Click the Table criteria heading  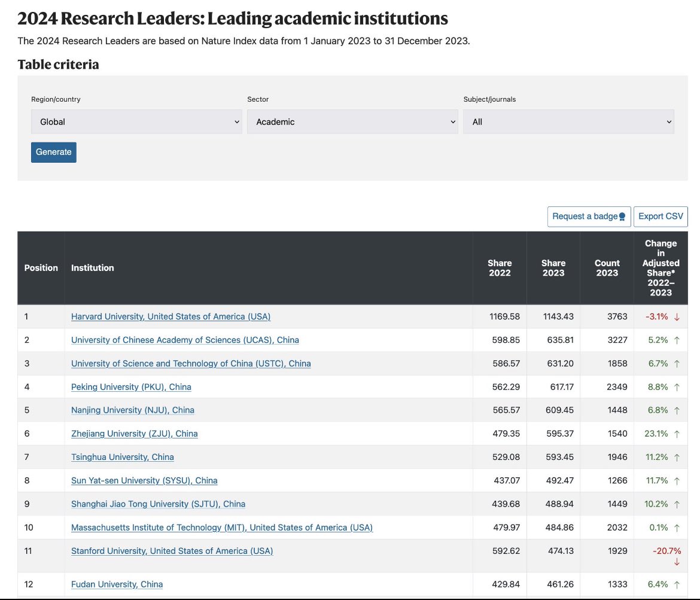58,64
